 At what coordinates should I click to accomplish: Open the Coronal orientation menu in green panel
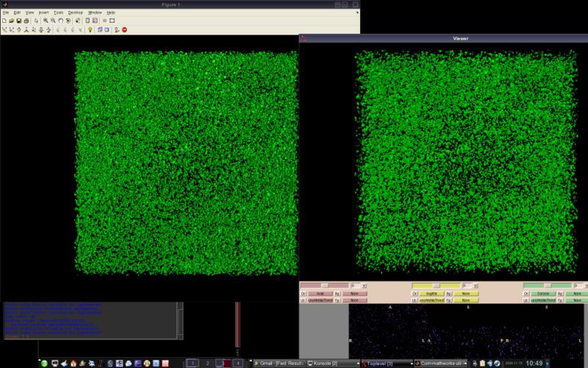pos(543,294)
